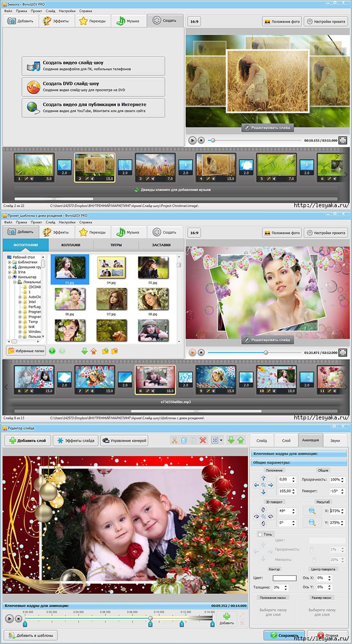Delete keyframe with small X icon beside timeline
Viewport: 352px width, 644px height.
click(x=242, y=623)
